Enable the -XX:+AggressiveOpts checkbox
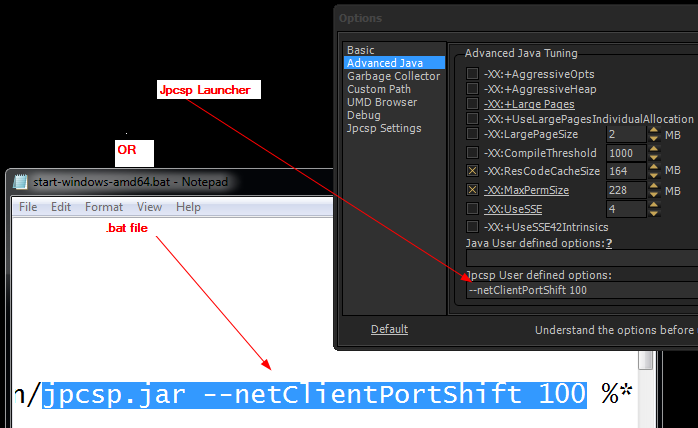The image size is (698, 428). 472,73
